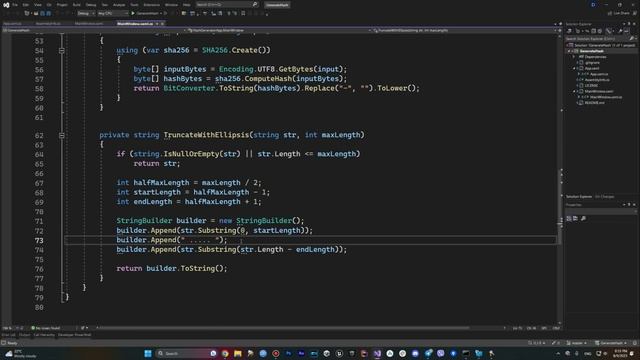This screenshot has width=640, height=360.
Task: Select the GenerateHash project node
Action: pyautogui.click(x=591, y=51)
